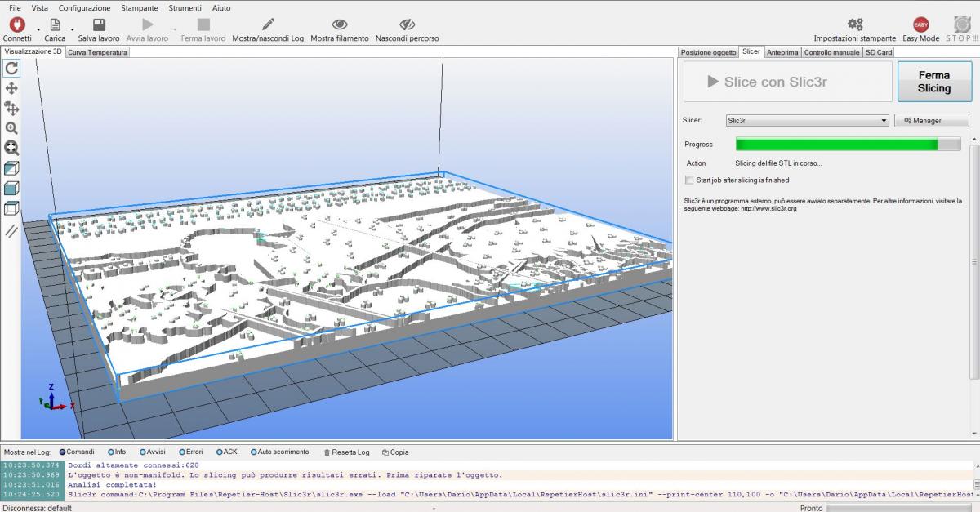
Task: Enable Start job after slicing checkbox
Action: [x=690, y=180]
